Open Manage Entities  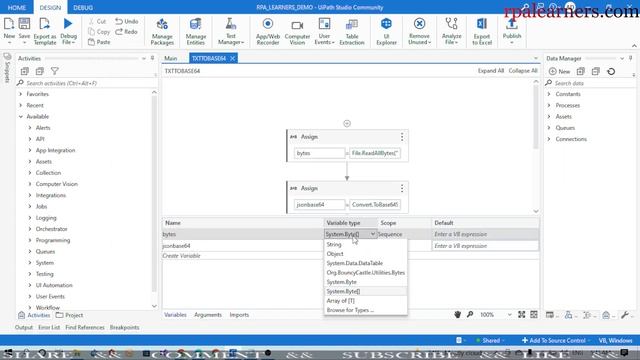click(x=196, y=31)
